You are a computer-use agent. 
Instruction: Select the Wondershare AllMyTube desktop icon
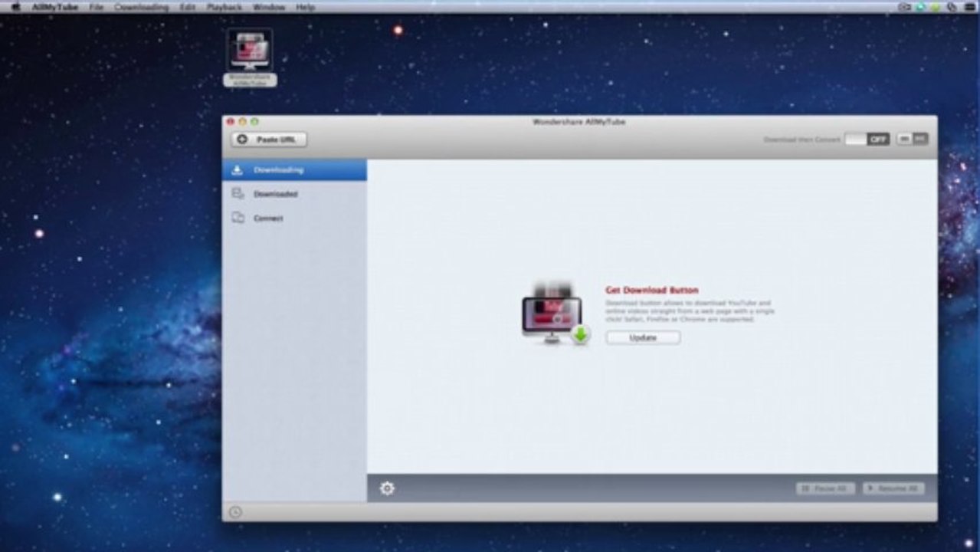pyautogui.click(x=250, y=58)
